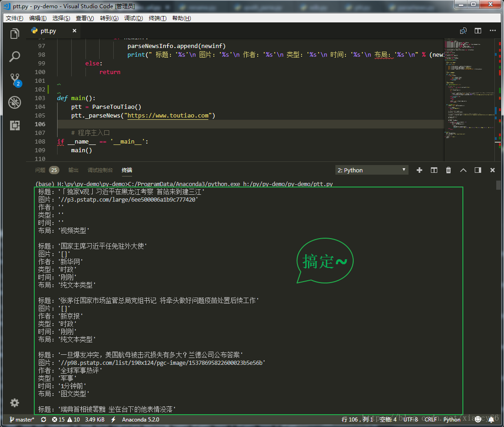Open changes for the current file icon
This screenshot has height=427, width=504.
coord(463,31)
